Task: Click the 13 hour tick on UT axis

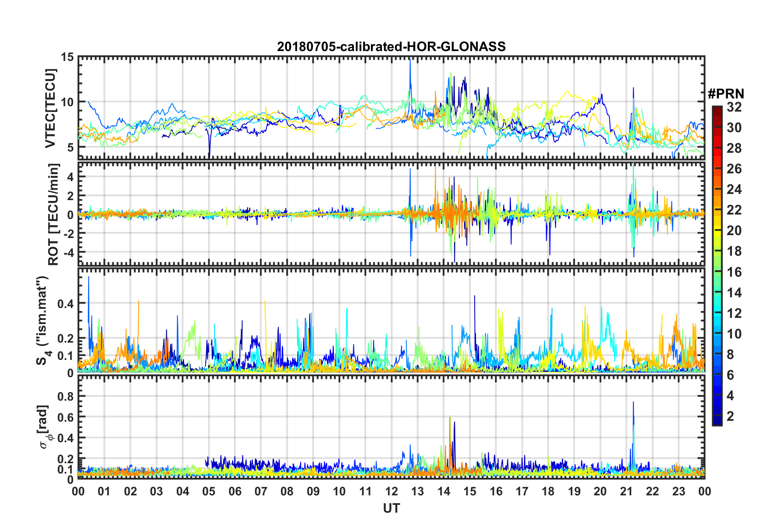Action: [x=417, y=491]
